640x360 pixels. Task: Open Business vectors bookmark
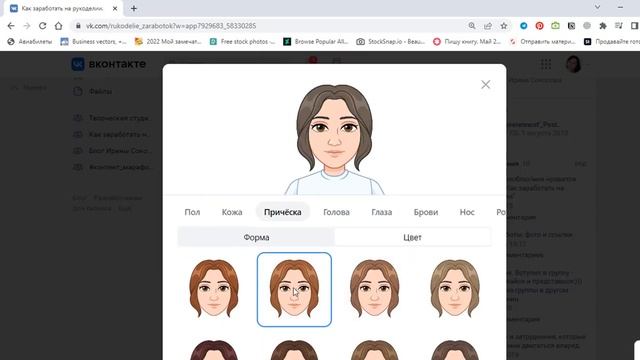93,42
